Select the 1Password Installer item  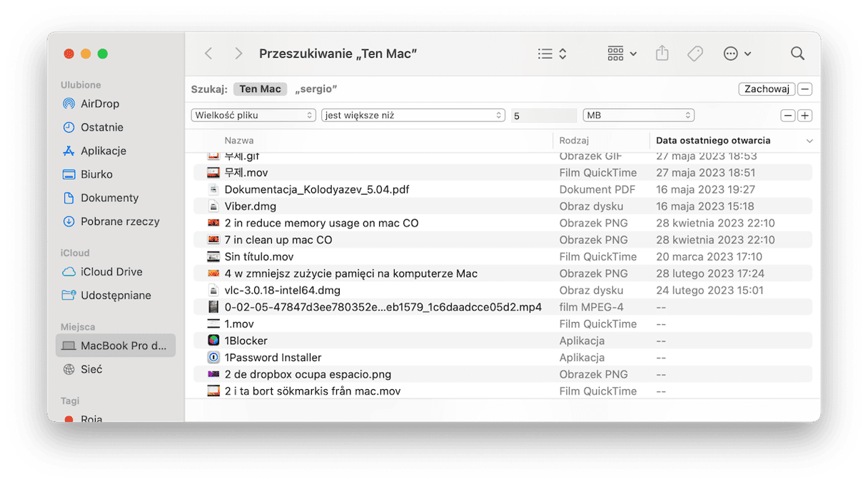tap(273, 358)
